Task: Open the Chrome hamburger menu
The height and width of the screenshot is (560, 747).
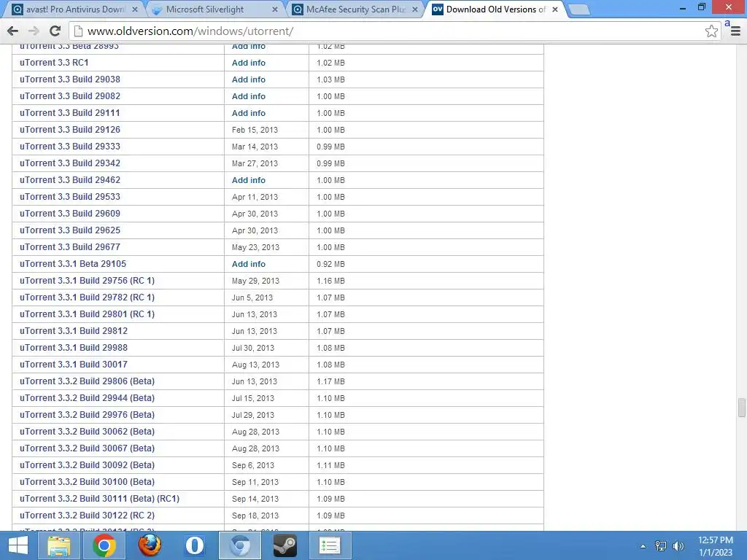Action: [x=735, y=31]
